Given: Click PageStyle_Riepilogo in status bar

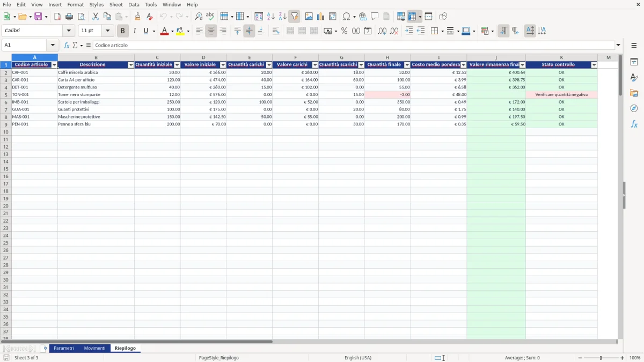Looking at the screenshot, I should coord(218,358).
